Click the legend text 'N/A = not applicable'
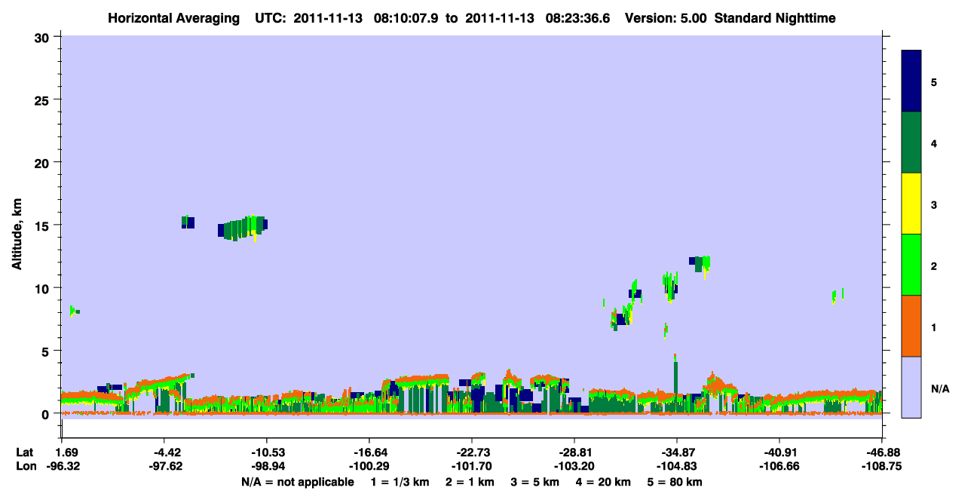This screenshot has width=980, height=503. click(x=297, y=482)
